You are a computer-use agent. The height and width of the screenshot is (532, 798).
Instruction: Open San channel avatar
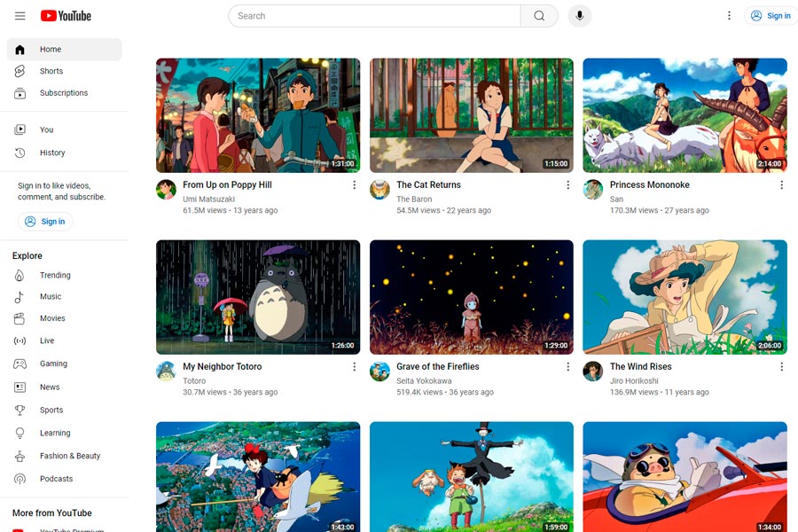click(x=593, y=190)
